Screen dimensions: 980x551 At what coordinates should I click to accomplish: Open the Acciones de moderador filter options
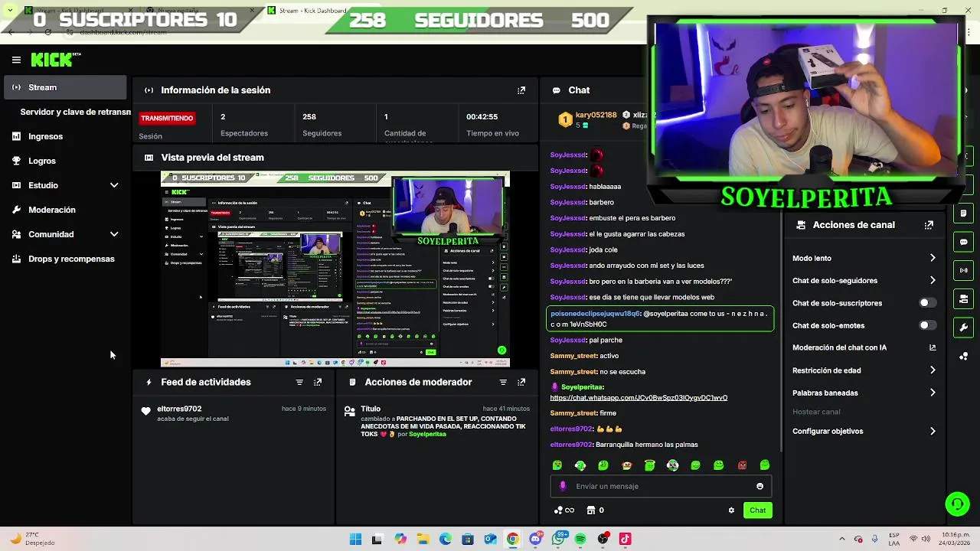click(x=503, y=382)
